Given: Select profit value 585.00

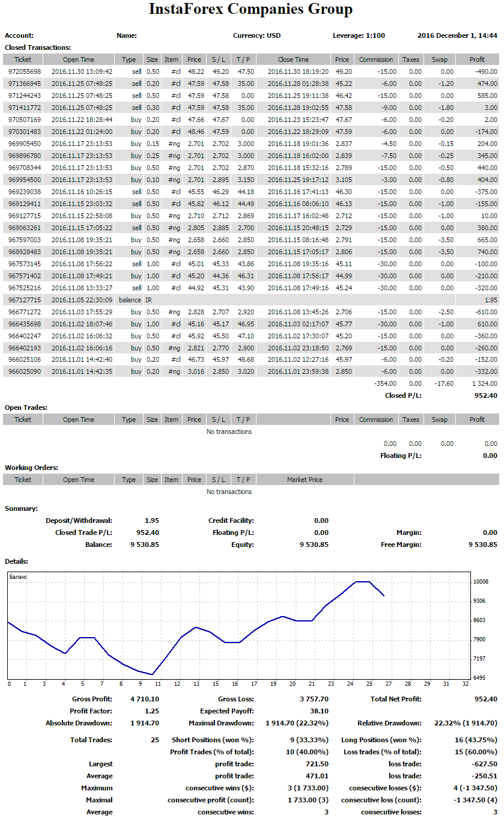Looking at the screenshot, I should (488, 96).
